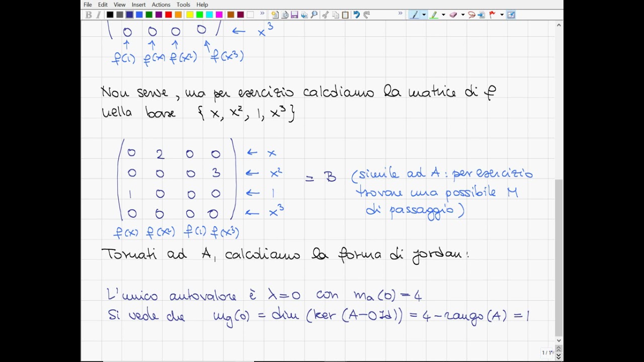Open the Highlighter options dropdown
This screenshot has height=362, width=644.
(443, 15)
